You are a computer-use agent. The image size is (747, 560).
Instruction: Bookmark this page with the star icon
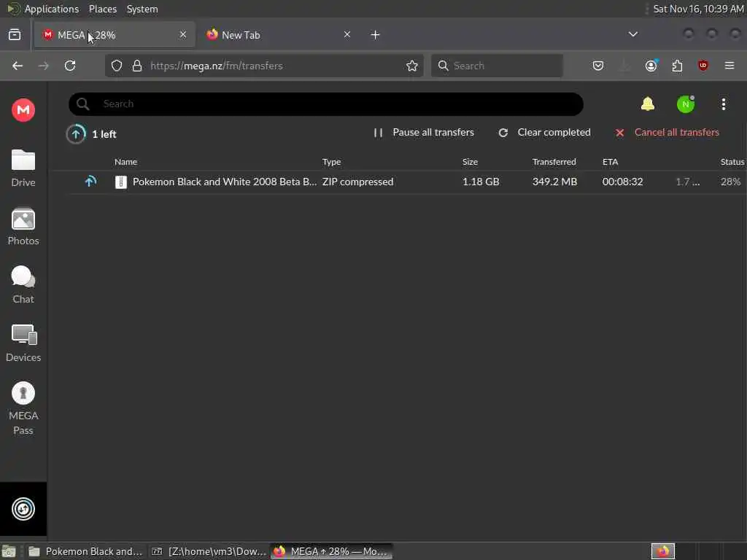pyautogui.click(x=412, y=66)
